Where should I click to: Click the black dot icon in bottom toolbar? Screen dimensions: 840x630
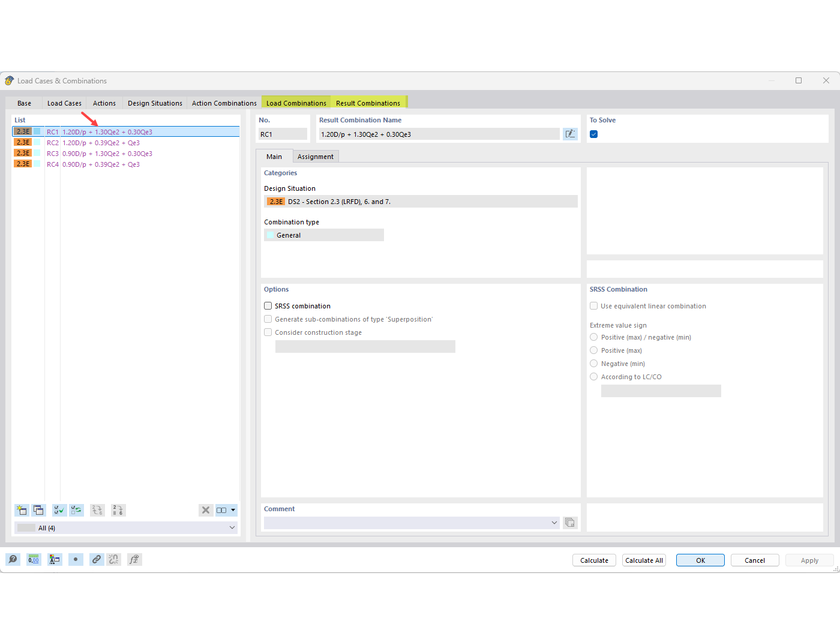pos(76,559)
